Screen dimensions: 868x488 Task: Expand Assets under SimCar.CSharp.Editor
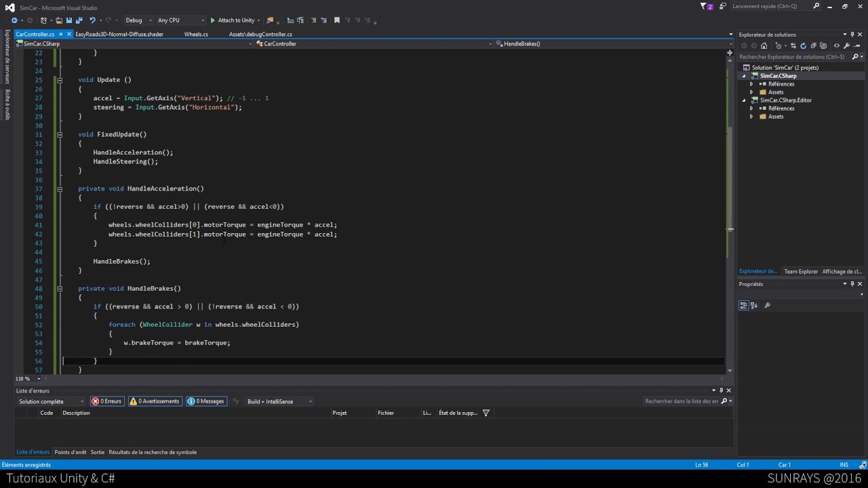tap(751, 117)
